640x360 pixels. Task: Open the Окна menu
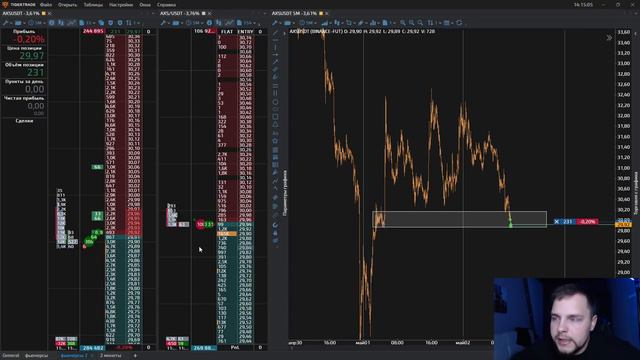145,5
